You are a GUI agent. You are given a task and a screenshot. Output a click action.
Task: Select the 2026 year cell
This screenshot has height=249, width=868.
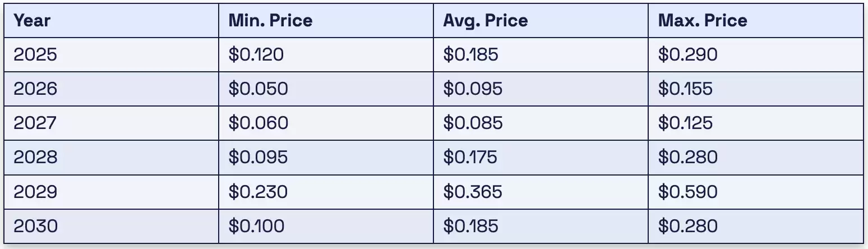[35, 89]
